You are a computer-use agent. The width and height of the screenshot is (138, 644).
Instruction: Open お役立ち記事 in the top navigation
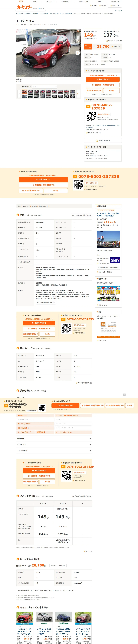[115, 2]
